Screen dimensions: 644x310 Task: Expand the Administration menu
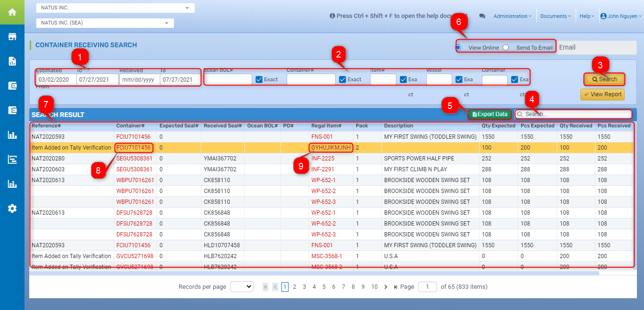pos(512,16)
